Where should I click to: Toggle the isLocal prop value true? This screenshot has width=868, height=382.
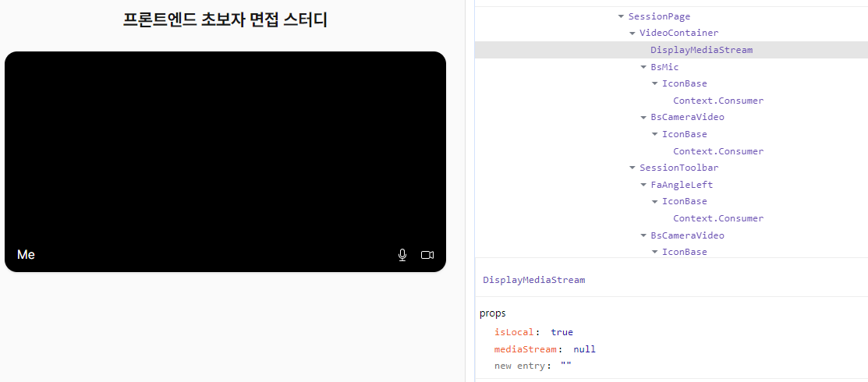562,332
